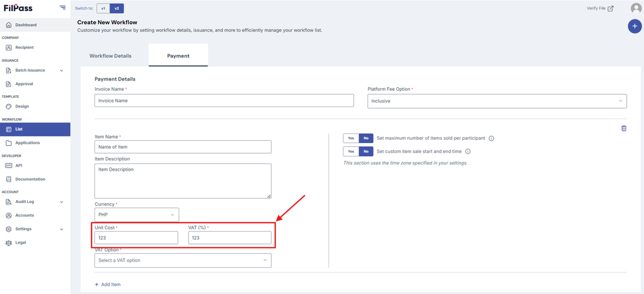Select the Payment tab
Image resolution: width=644 pixels, height=294 pixels.
point(178,55)
